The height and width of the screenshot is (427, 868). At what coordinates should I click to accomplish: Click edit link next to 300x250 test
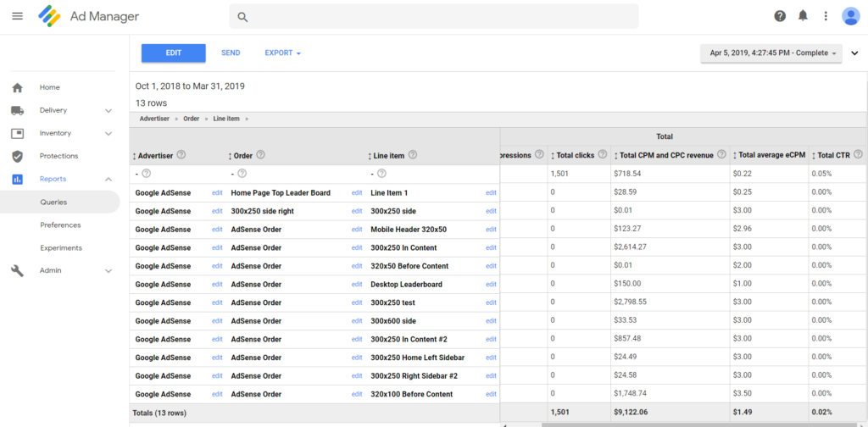pyautogui.click(x=491, y=303)
